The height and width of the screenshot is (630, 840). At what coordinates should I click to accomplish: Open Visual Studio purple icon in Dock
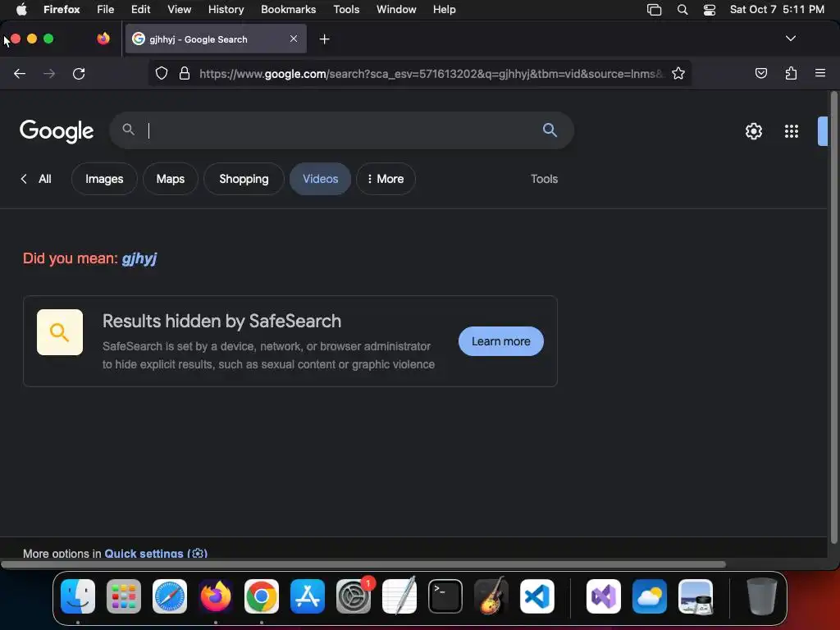pos(604,596)
